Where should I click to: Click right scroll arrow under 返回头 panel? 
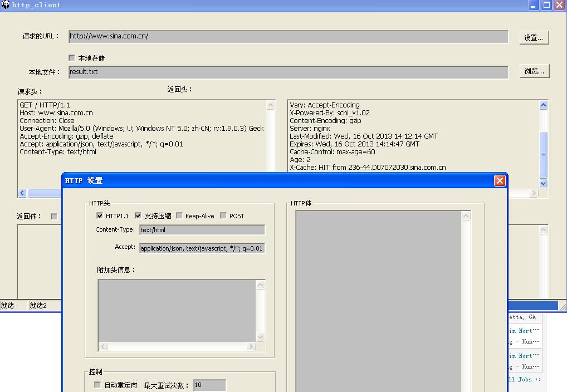pos(534,193)
